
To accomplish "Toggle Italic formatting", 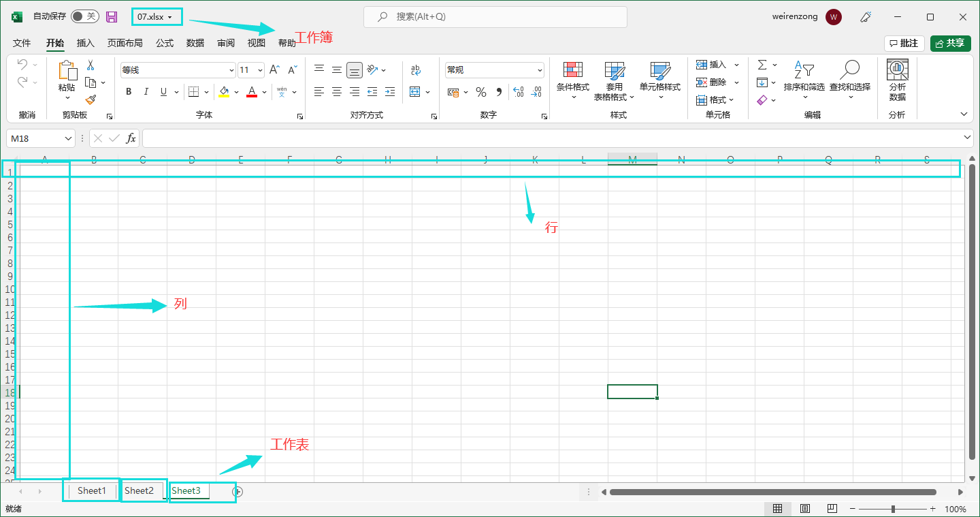I will (x=146, y=92).
